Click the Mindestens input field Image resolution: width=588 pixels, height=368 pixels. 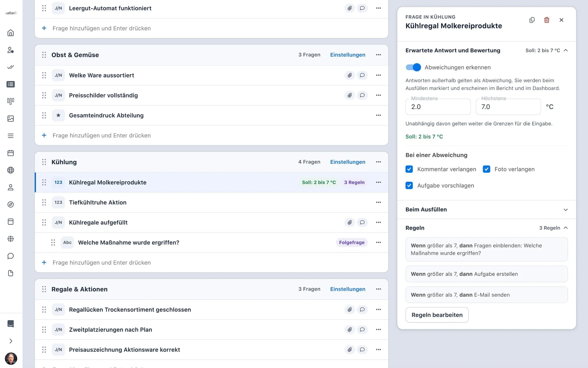[x=438, y=107]
